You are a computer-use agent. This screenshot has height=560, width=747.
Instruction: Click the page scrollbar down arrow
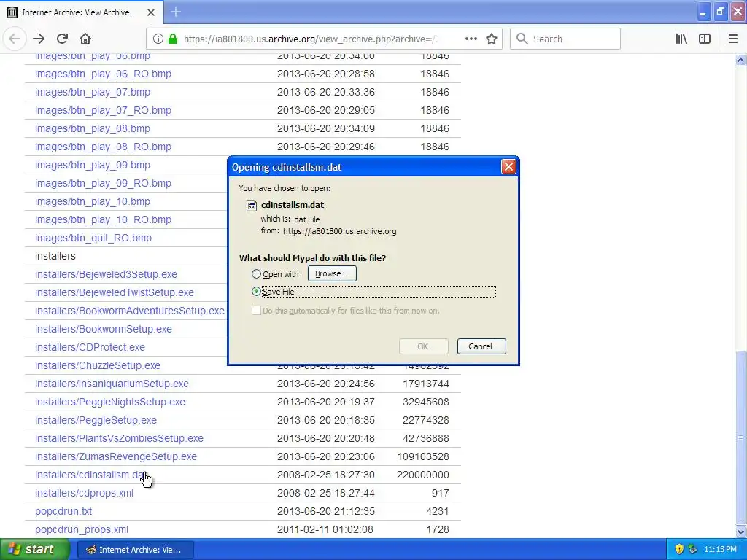[x=740, y=532]
